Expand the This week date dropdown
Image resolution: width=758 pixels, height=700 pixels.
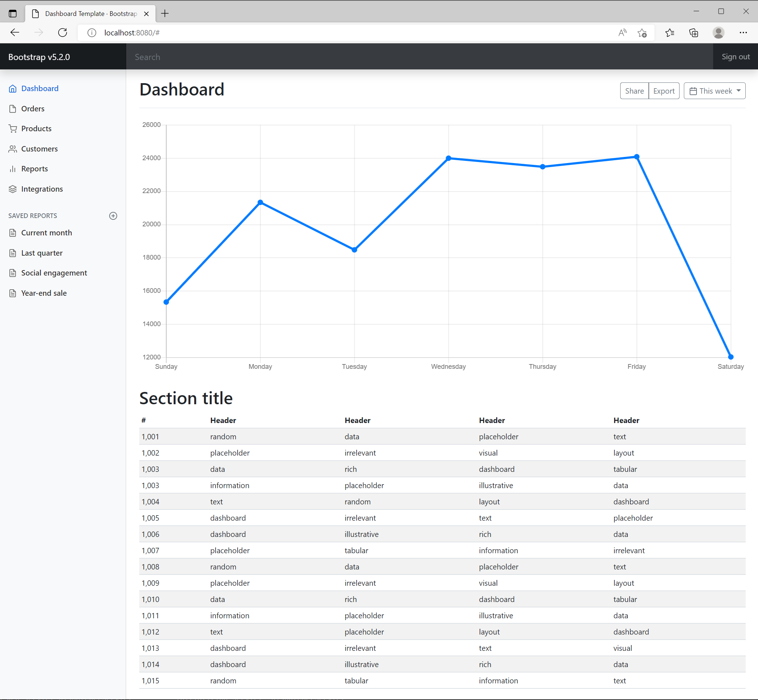pyautogui.click(x=715, y=91)
